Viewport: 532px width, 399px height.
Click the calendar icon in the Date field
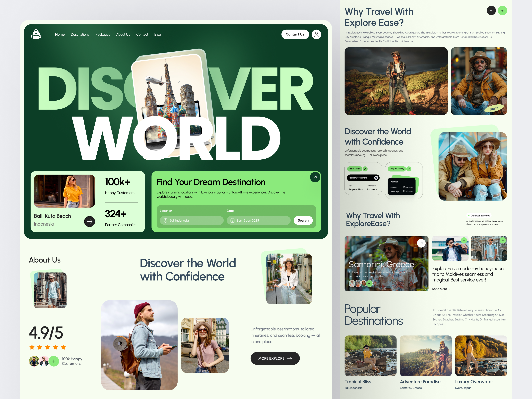(232, 220)
